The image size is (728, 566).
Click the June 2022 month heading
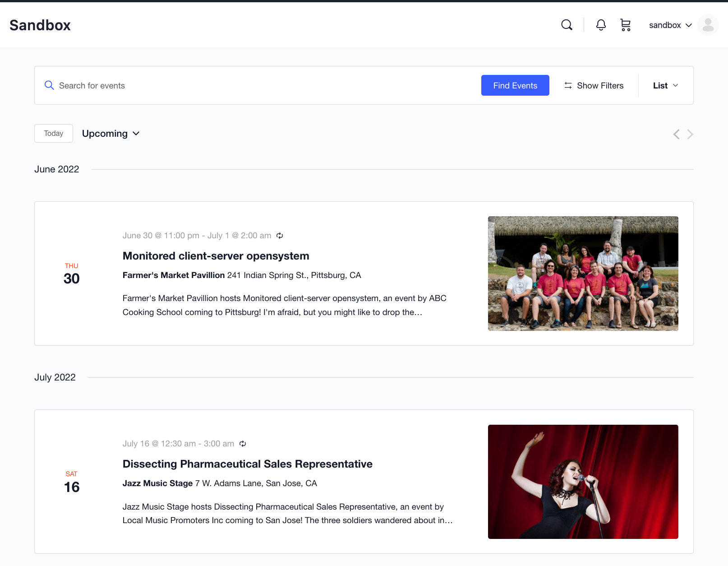(x=57, y=169)
